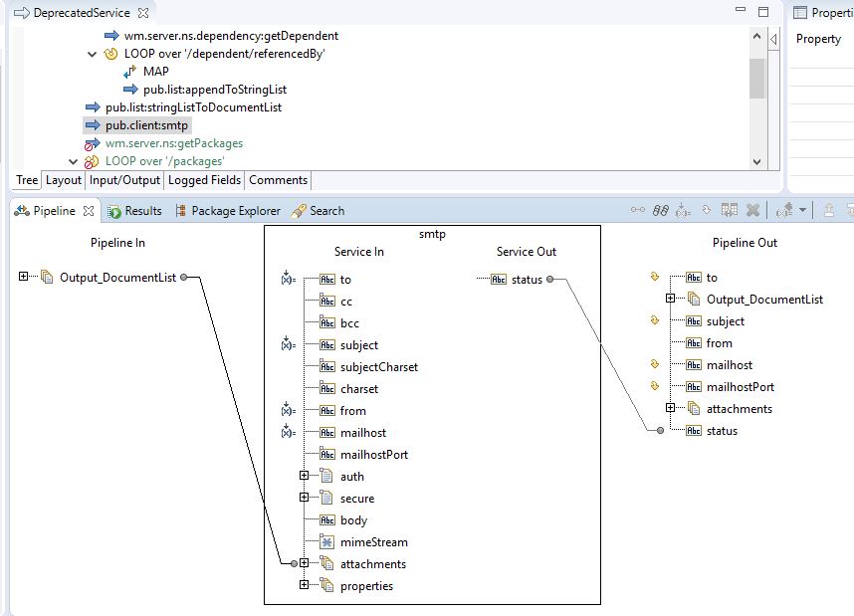854x616 pixels.
Task: Open the add variable dropdown arrow
Action: (x=802, y=210)
